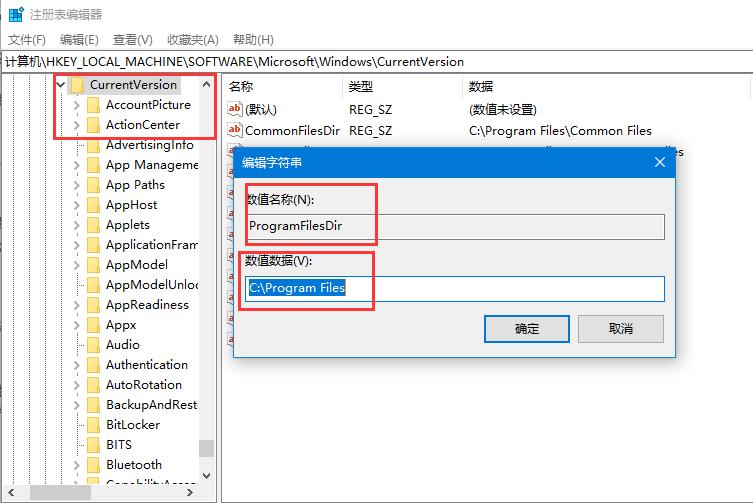Click the Registry Editor app icon in title bar

[16, 15]
